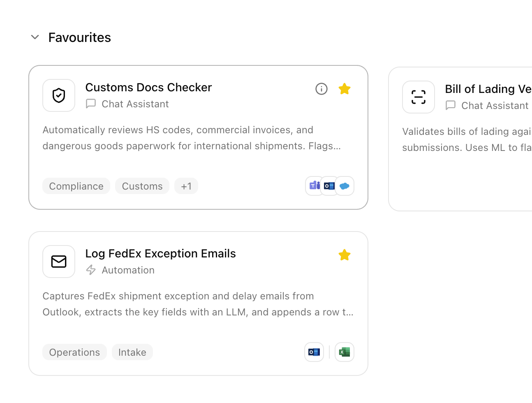
Task: Select the Intake tag
Action: 132,352
